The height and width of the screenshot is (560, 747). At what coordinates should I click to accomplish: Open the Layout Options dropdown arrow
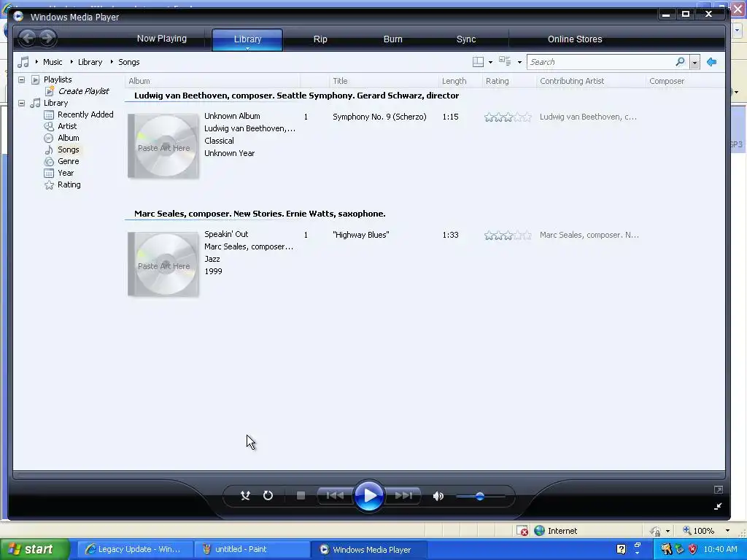[490, 63]
